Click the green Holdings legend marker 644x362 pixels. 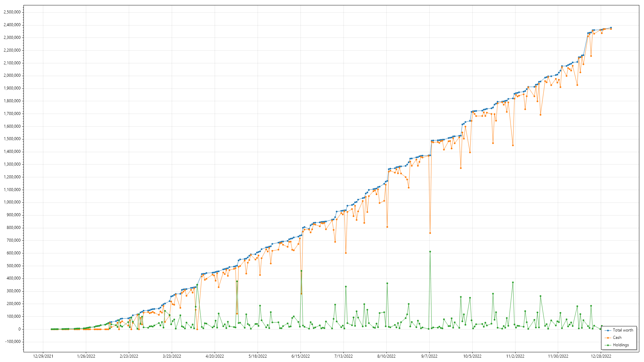pos(608,345)
